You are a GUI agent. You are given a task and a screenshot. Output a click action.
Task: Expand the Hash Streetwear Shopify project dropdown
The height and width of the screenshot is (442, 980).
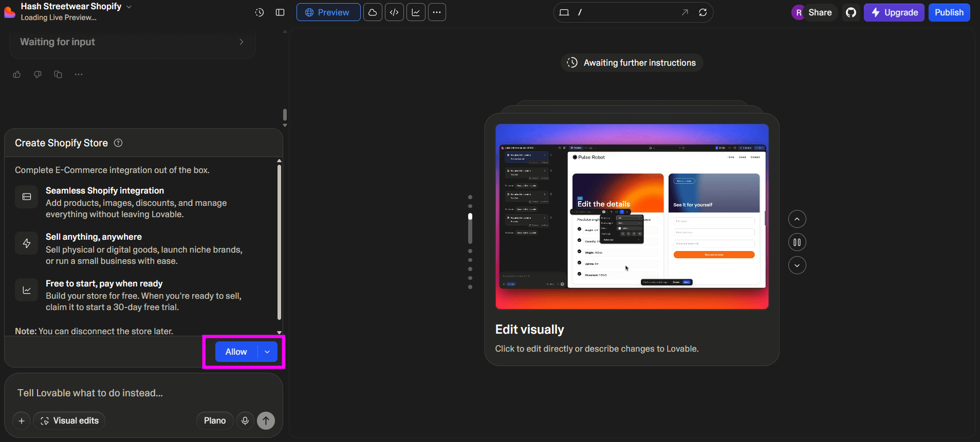[129, 7]
